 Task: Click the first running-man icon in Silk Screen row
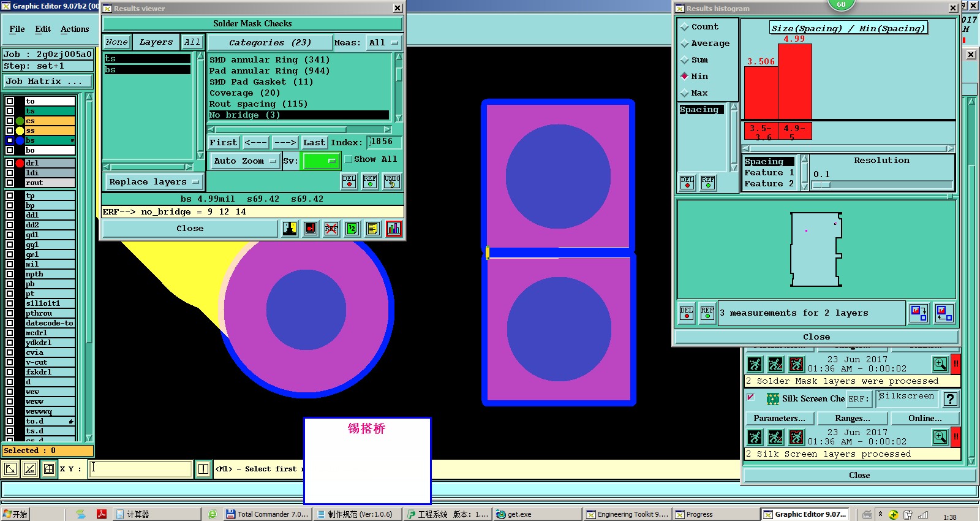click(x=755, y=437)
